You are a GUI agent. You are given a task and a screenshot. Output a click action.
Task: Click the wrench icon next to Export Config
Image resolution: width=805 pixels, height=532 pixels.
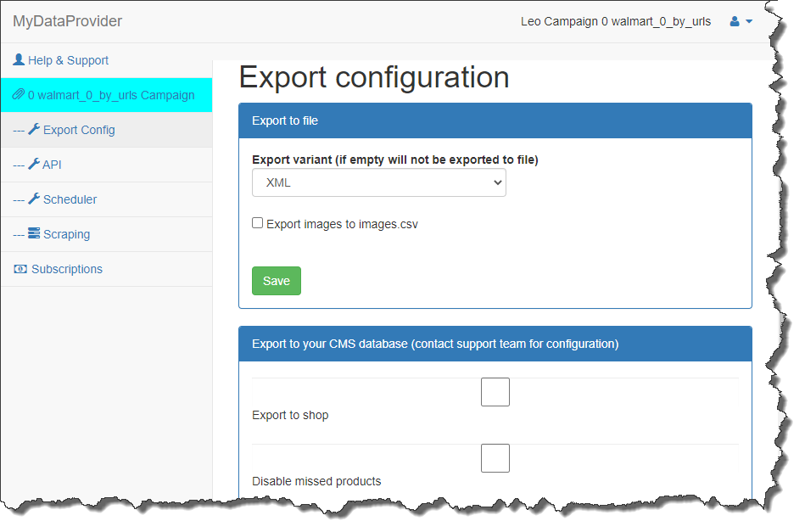(34, 130)
